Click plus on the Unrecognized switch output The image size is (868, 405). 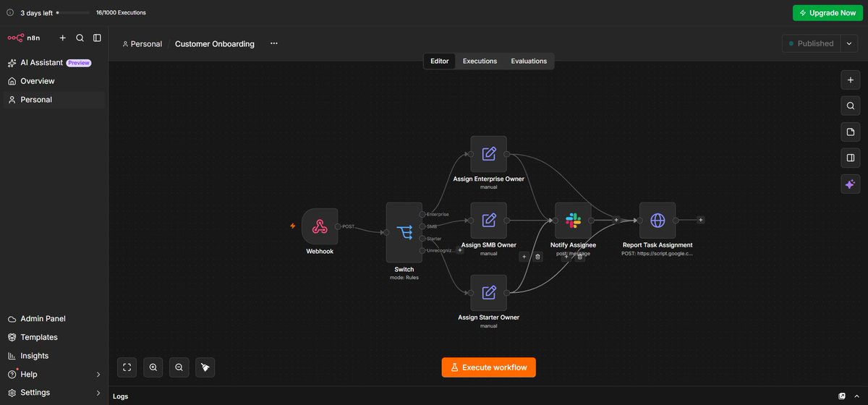460,250
